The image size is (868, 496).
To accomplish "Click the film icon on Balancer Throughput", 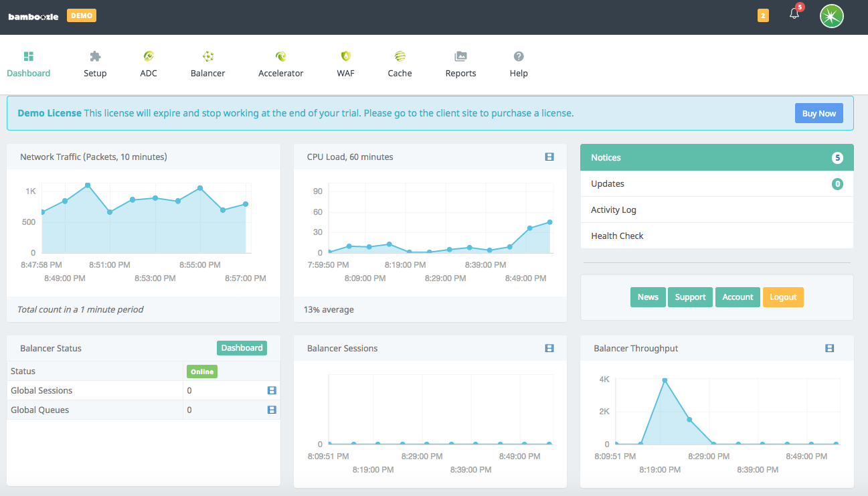I will coord(830,349).
